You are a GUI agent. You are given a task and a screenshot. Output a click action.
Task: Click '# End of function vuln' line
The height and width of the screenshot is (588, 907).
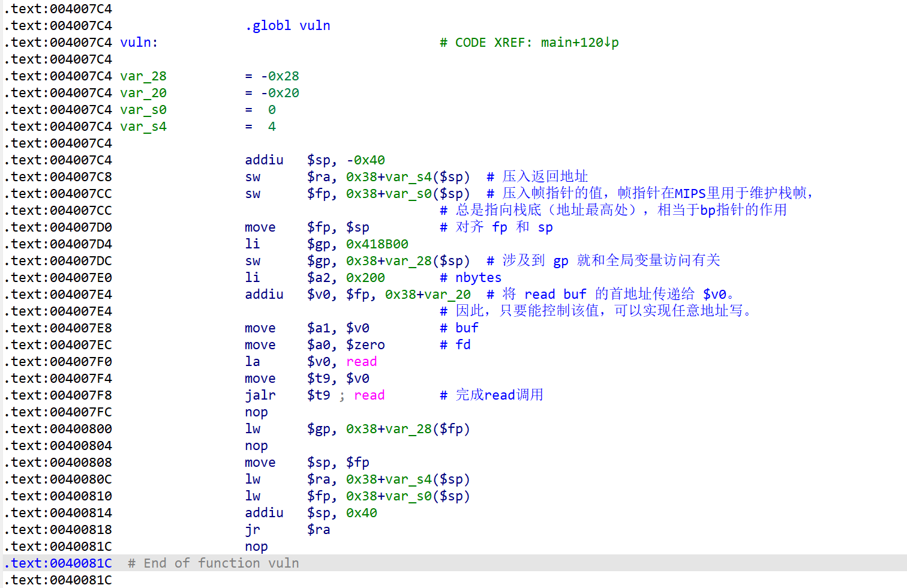pyautogui.click(x=214, y=563)
